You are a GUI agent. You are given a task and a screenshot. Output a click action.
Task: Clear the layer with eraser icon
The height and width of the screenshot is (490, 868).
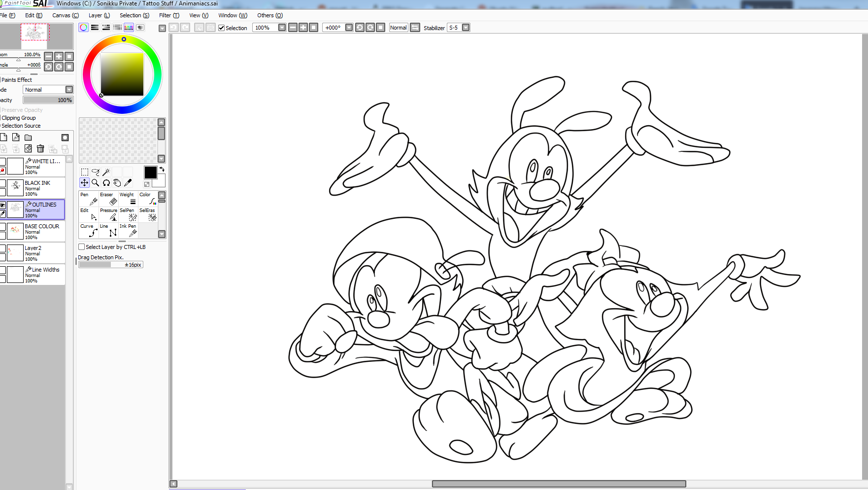click(28, 148)
